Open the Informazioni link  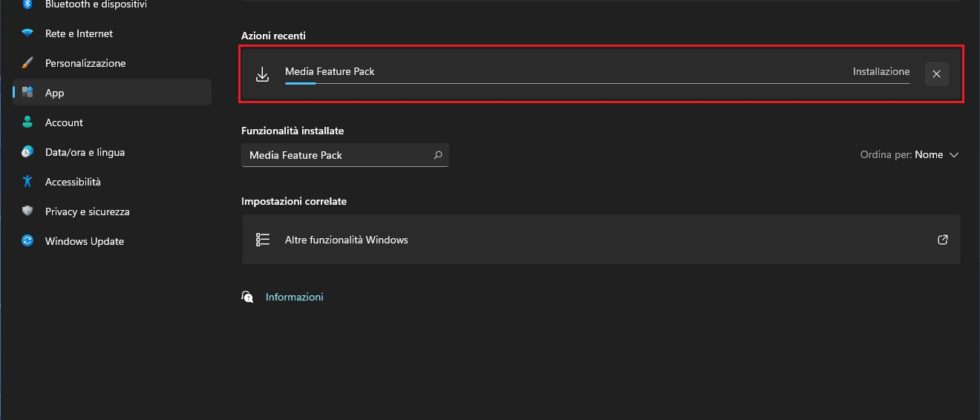[294, 297]
